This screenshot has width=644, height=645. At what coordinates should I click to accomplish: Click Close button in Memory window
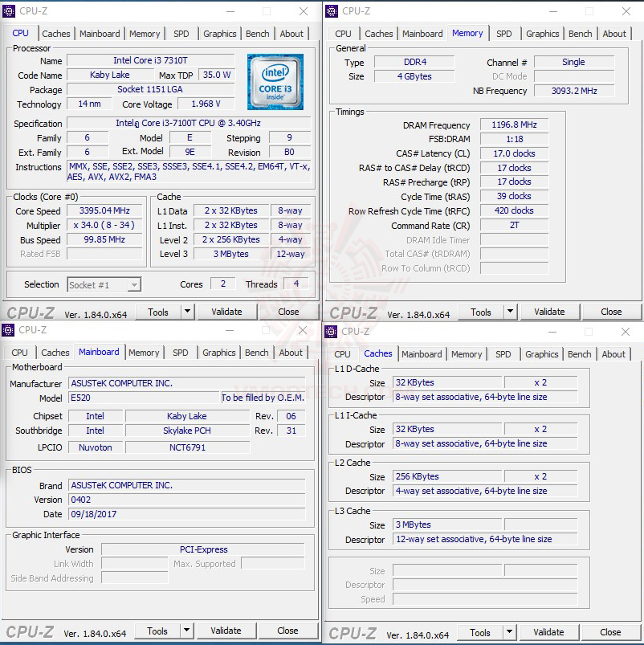pyautogui.click(x=611, y=312)
